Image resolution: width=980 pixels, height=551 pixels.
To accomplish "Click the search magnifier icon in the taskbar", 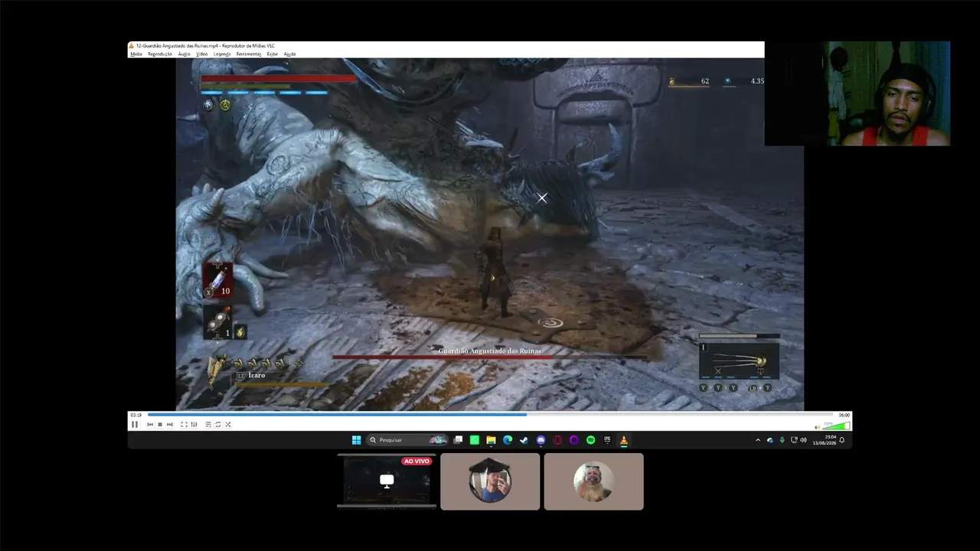I will coord(373,440).
